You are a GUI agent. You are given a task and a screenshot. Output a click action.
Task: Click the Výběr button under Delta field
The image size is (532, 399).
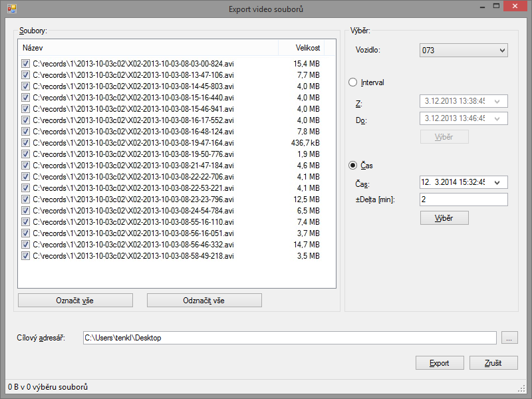click(x=444, y=218)
